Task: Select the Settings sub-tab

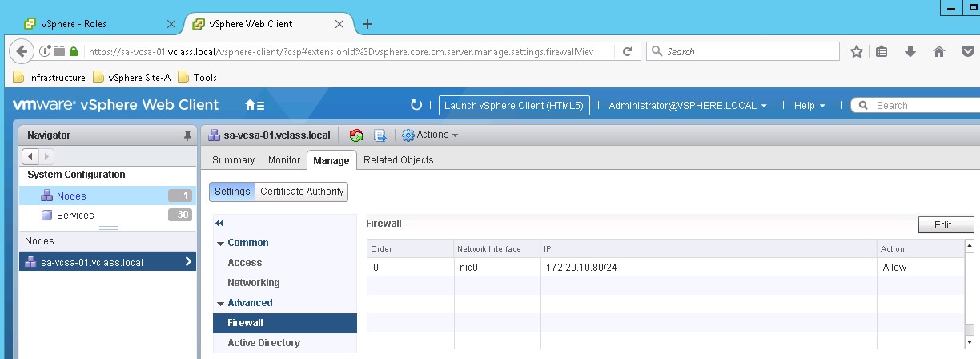Action: (x=232, y=192)
